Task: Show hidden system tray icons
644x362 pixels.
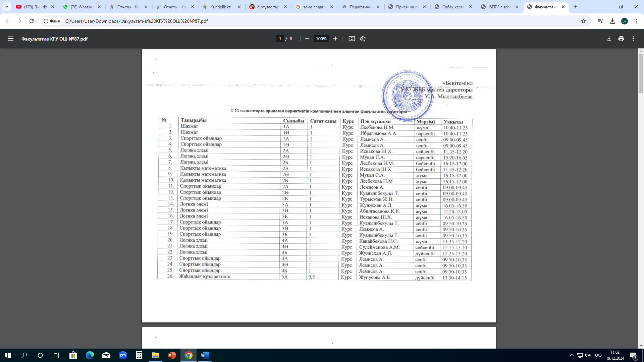Action: (x=572, y=355)
